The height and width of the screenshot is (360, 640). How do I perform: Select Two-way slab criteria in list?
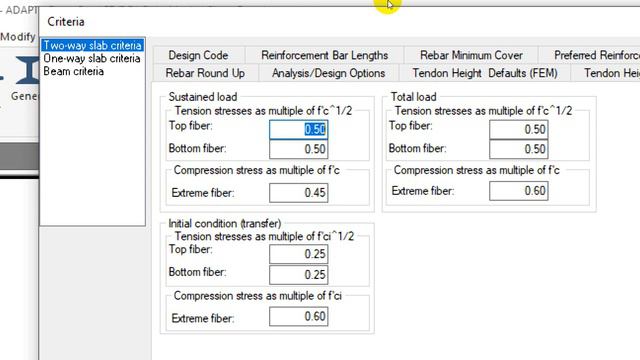pyautogui.click(x=92, y=45)
